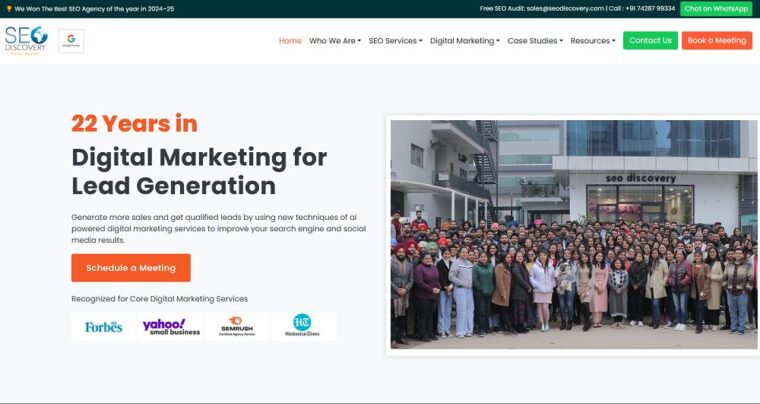
Task: Click the Forbes logo
Action: pos(103,327)
